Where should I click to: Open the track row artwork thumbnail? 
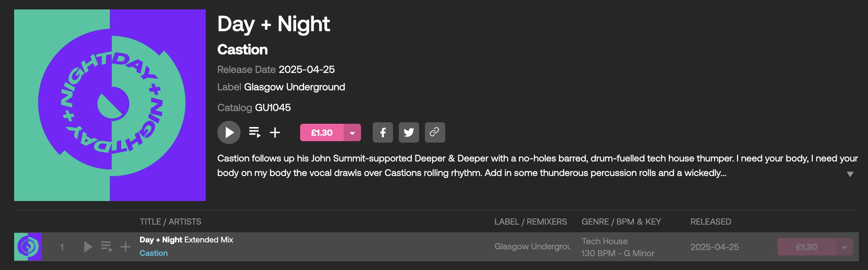[x=28, y=247]
